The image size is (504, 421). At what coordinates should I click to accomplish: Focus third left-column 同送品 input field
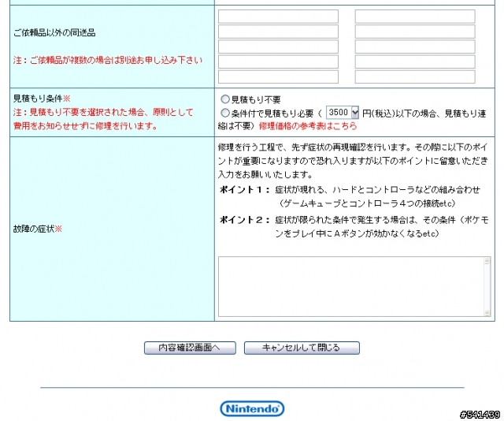coord(278,47)
